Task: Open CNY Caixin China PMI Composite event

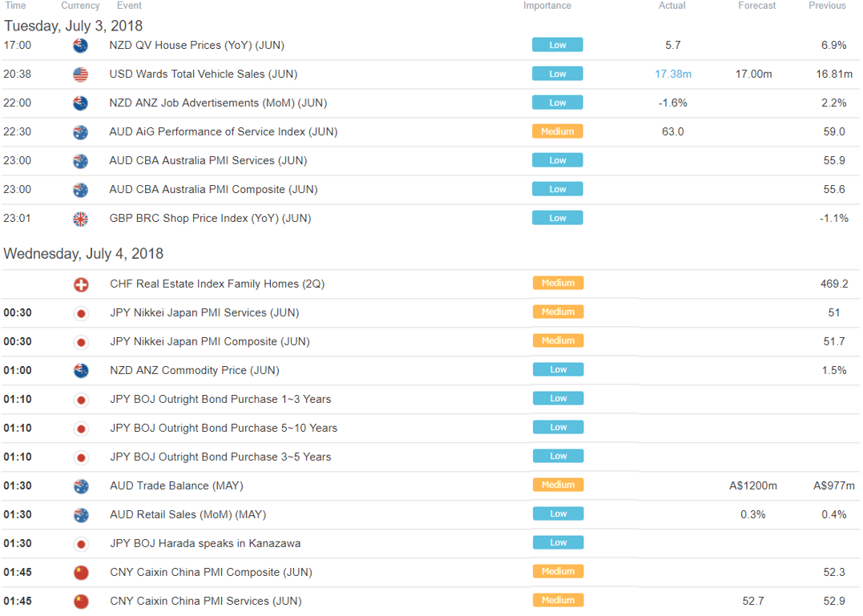Action: (x=212, y=572)
